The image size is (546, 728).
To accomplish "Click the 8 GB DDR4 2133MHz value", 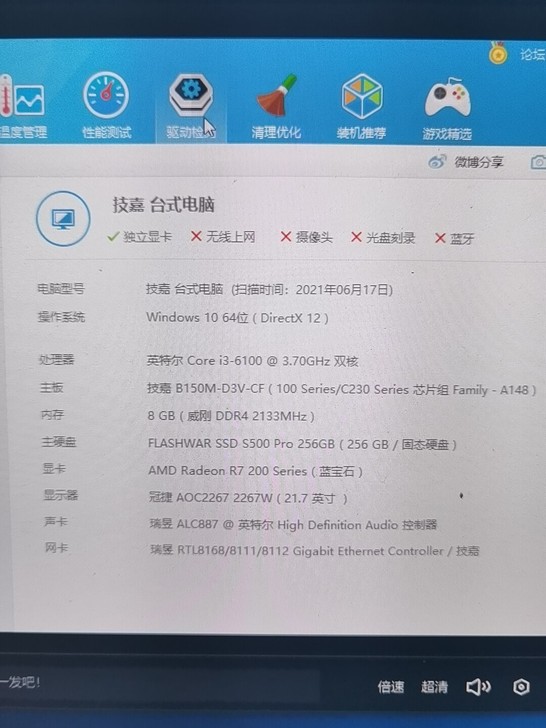I will [x=231, y=416].
